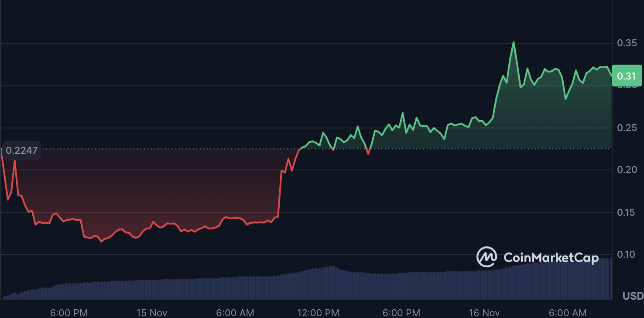Select the 16 Nov date label
Screen dimensions: 644x318
click(484, 313)
